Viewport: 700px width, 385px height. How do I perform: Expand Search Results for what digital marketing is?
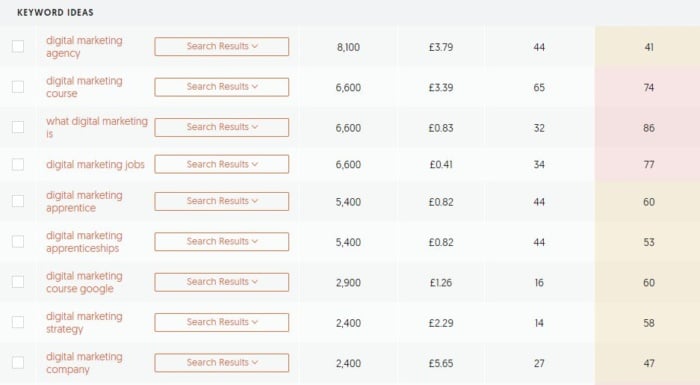tap(222, 127)
